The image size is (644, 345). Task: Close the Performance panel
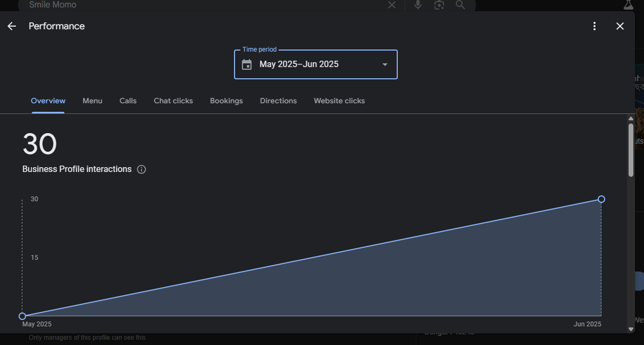point(620,26)
